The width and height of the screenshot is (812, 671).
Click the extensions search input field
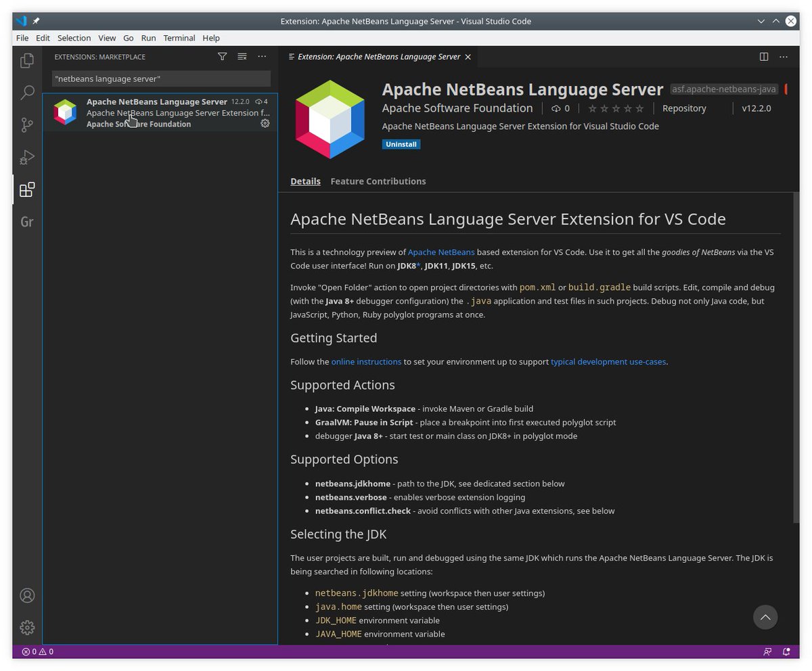[x=162, y=78]
